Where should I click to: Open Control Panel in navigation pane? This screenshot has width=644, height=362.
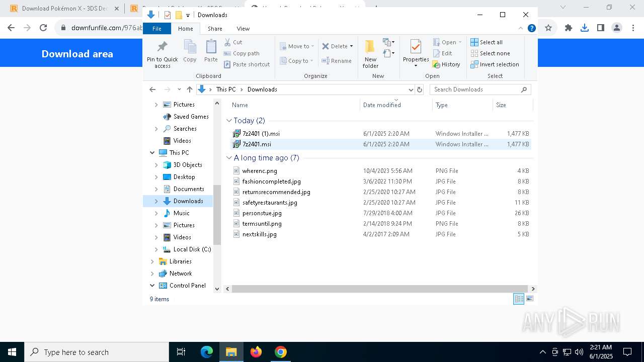187,286
